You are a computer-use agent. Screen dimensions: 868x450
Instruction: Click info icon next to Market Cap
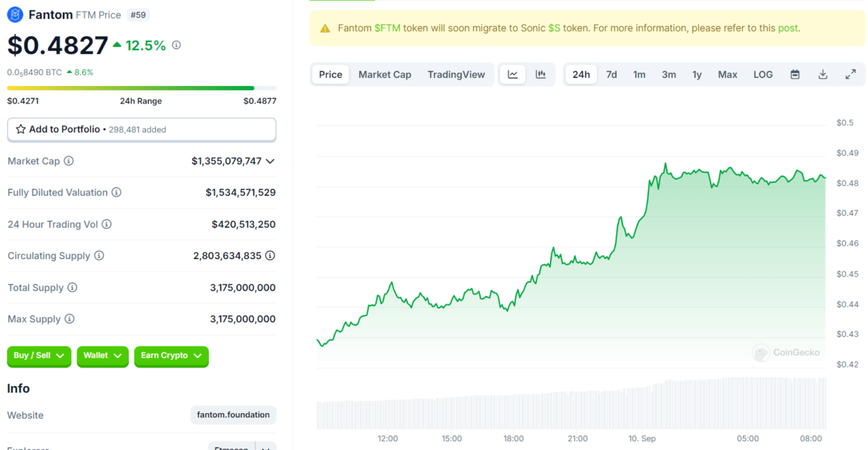pos(69,161)
